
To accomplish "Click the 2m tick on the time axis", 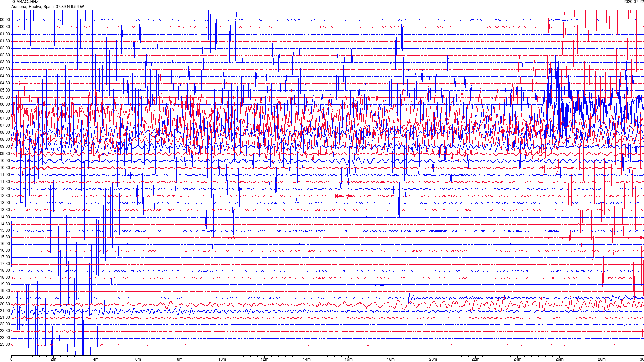I will coord(54,359).
